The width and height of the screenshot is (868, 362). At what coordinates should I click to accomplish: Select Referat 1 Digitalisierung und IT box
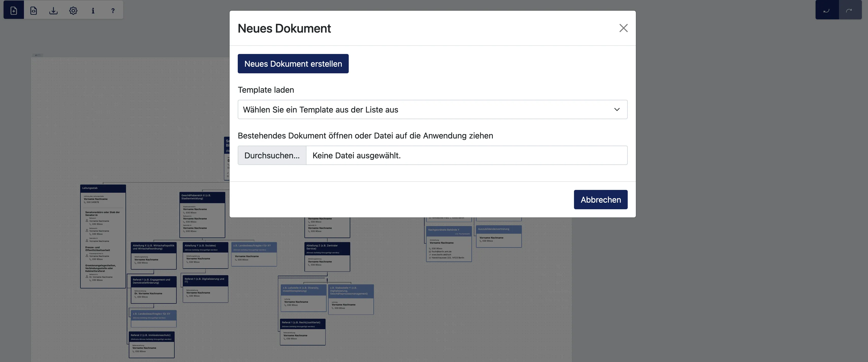[205, 289]
